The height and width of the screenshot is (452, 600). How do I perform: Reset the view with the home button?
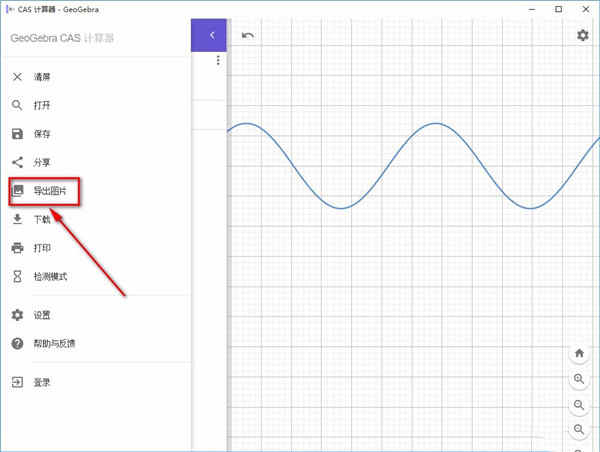(x=579, y=353)
